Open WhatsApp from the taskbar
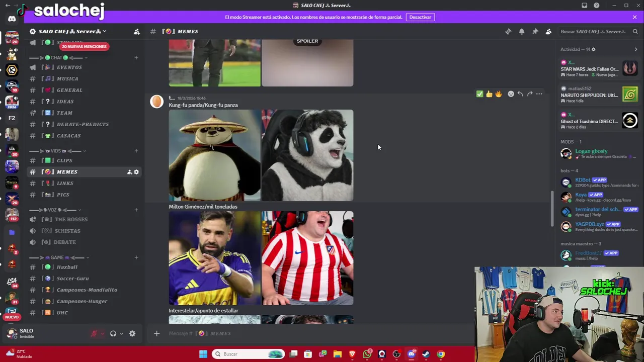The height and width of the screenshot is (362, 644). [x=367, y=354]
